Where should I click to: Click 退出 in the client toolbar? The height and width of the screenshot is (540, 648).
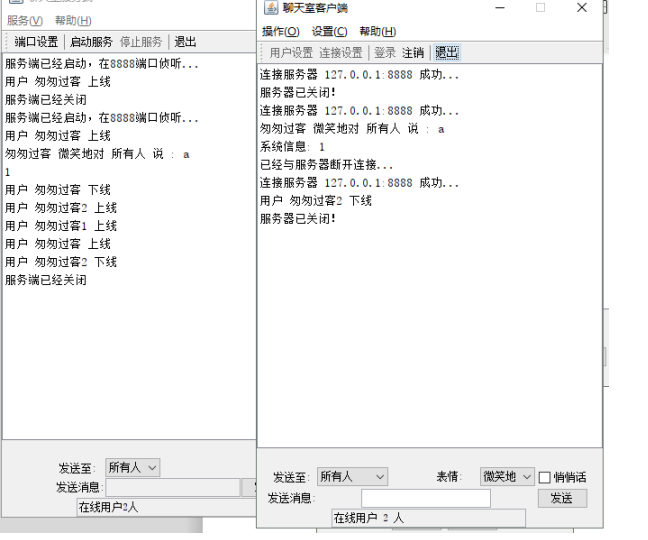point(447,53)
